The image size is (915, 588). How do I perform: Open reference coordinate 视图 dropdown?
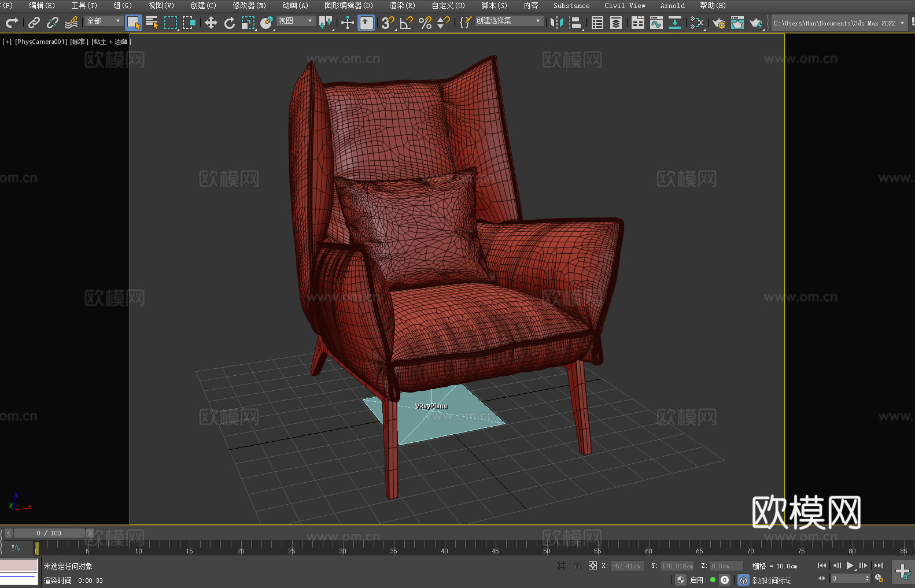[x=296, y=21]
